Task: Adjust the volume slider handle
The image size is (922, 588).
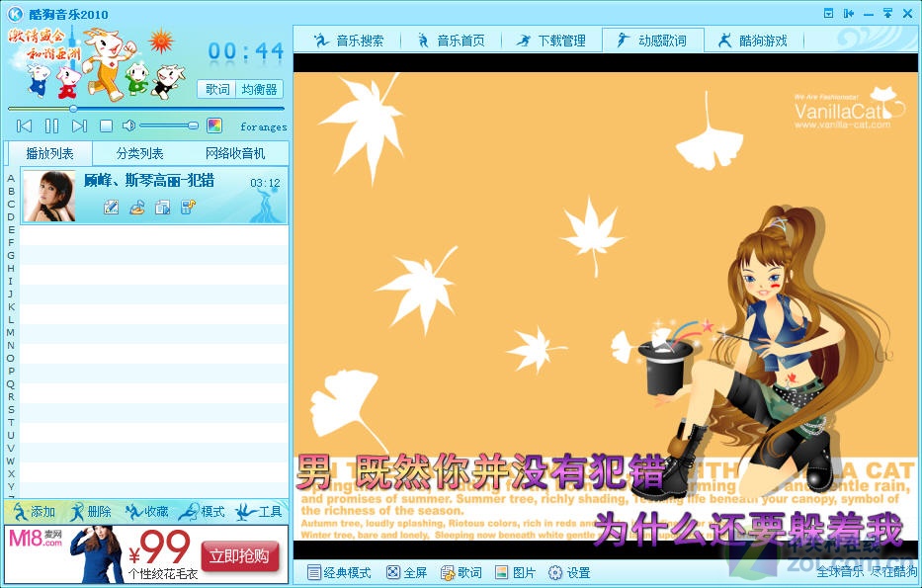Action: (x=193, y=126)
